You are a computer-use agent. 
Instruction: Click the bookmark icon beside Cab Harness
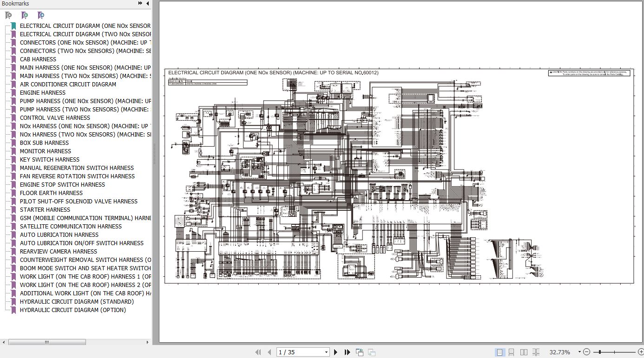click(x=13, y=59)
